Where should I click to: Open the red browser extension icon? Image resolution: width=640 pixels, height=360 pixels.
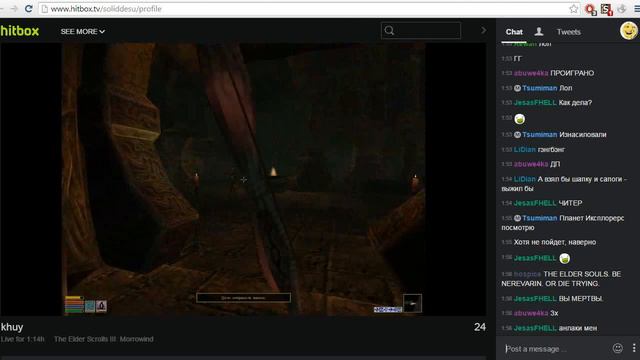(590, 9)
